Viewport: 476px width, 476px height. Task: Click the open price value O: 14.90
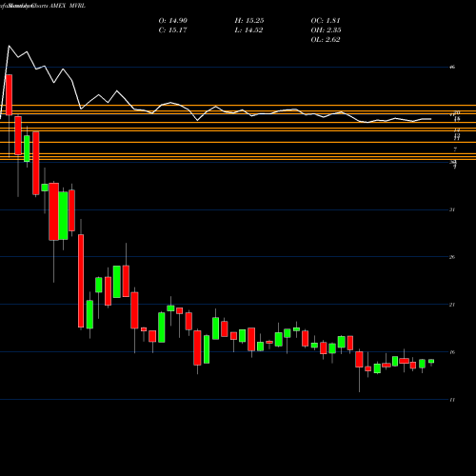(x=173, y=21)
